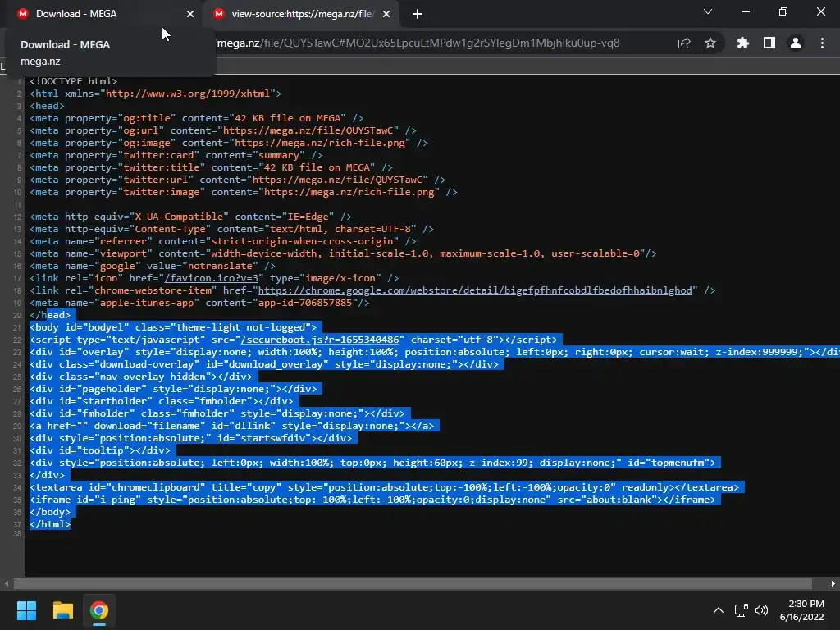Open File Explorer from the taskbar

coord(62,610)
